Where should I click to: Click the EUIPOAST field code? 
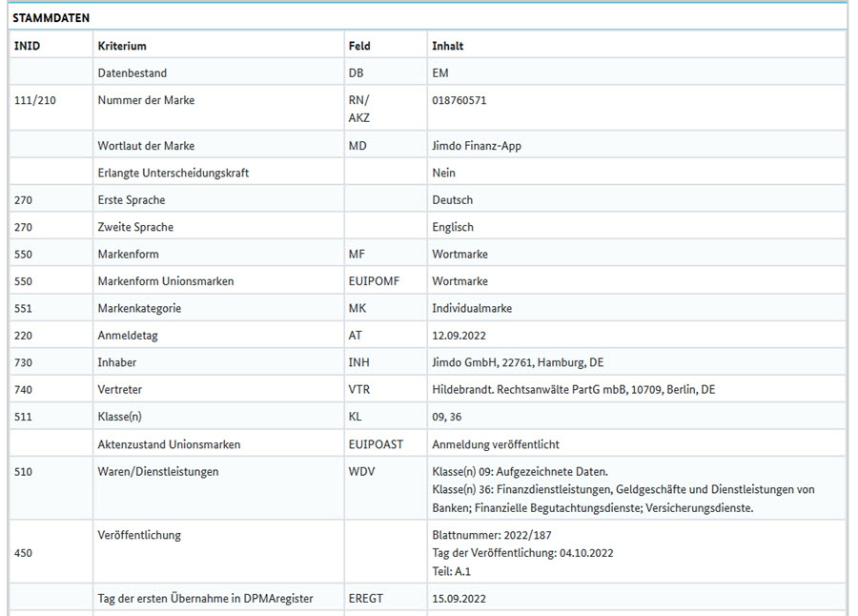[376, 444]
